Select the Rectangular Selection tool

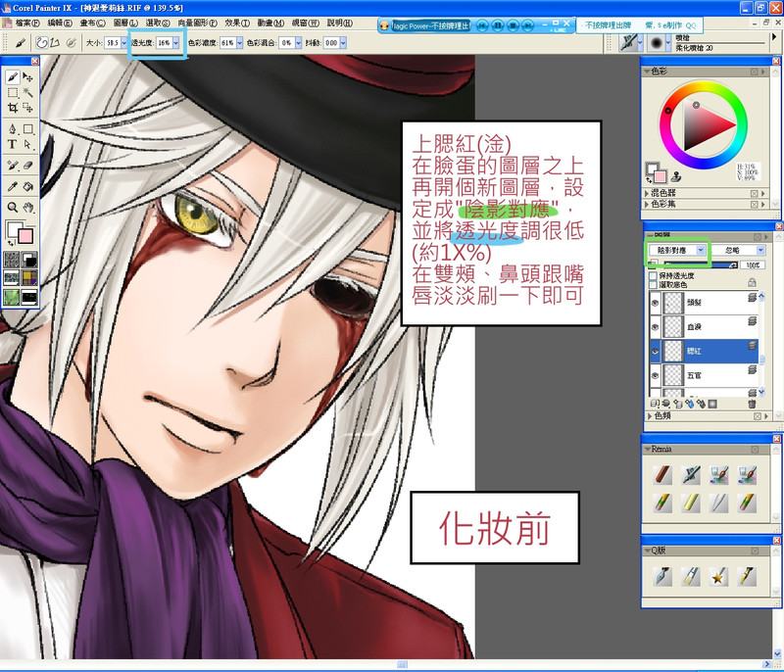[x=13, y=92]
